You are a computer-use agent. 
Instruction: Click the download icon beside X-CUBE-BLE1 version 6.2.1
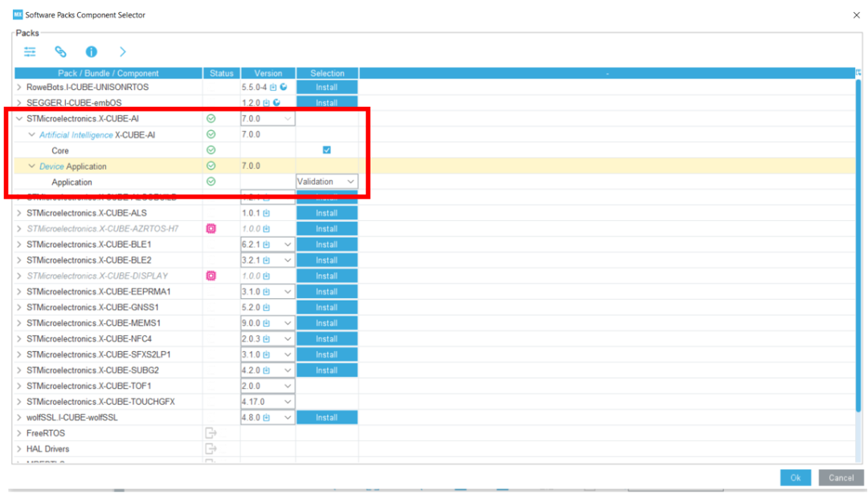[x=266, y=244]
